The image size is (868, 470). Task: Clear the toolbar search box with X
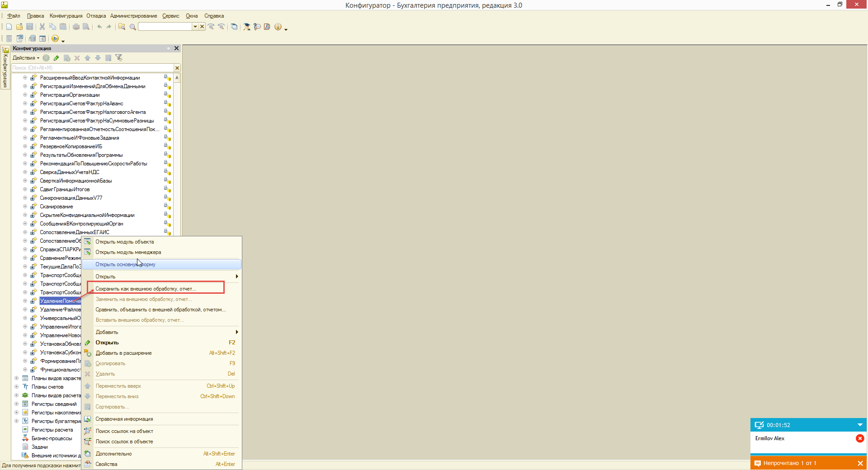(x=202, y=27)
